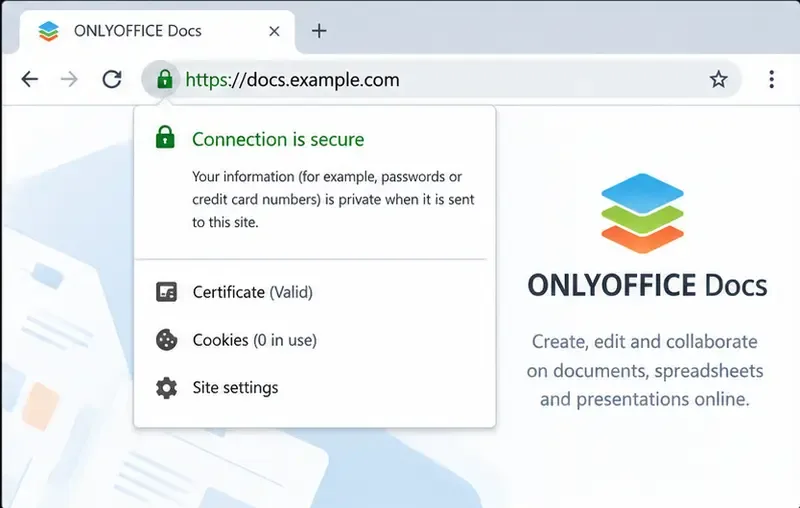
Task: Open Cookies (0 in use)
Action: pyautogui.click(x=255, y=340)
